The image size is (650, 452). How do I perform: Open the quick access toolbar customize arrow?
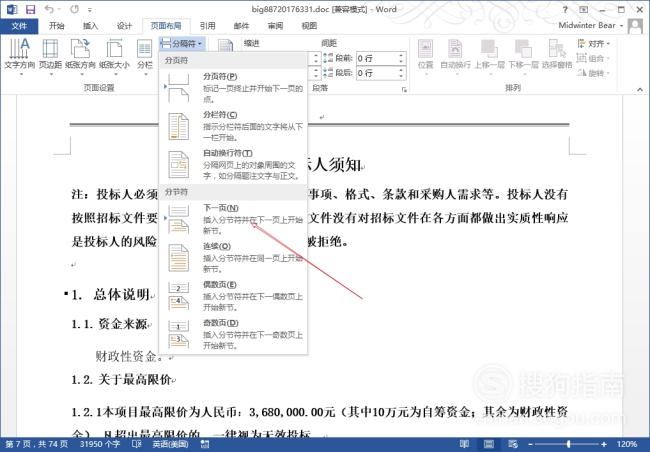tap(90, 10)
